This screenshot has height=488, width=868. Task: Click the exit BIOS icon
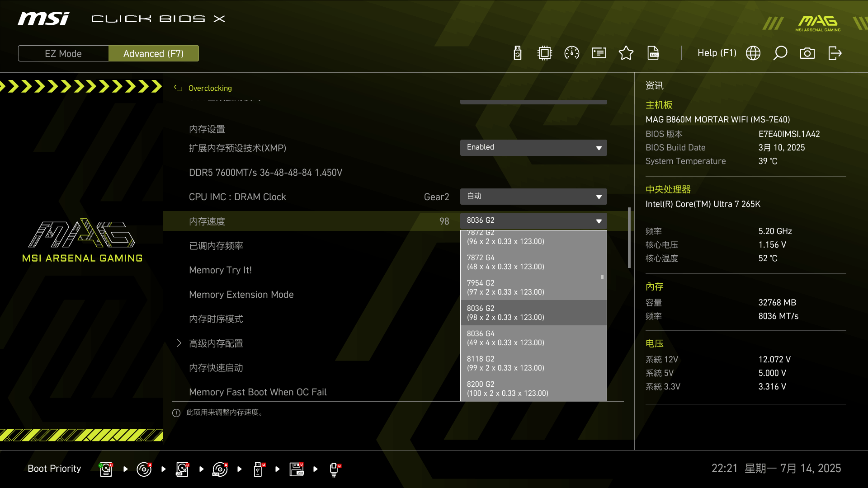835,53
